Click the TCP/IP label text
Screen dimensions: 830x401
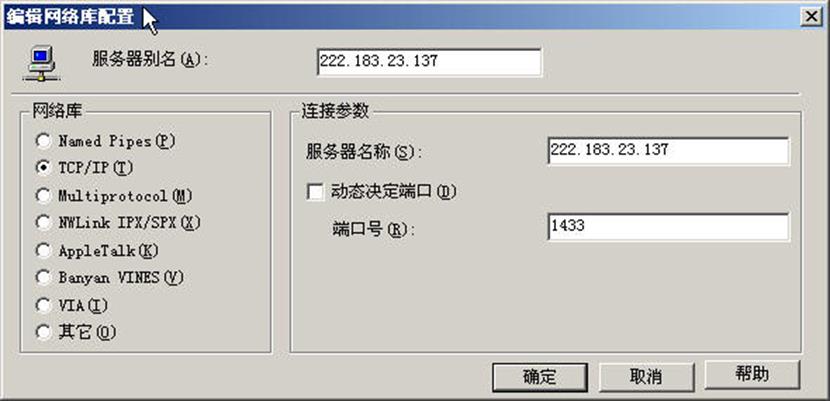coord(95,168)
